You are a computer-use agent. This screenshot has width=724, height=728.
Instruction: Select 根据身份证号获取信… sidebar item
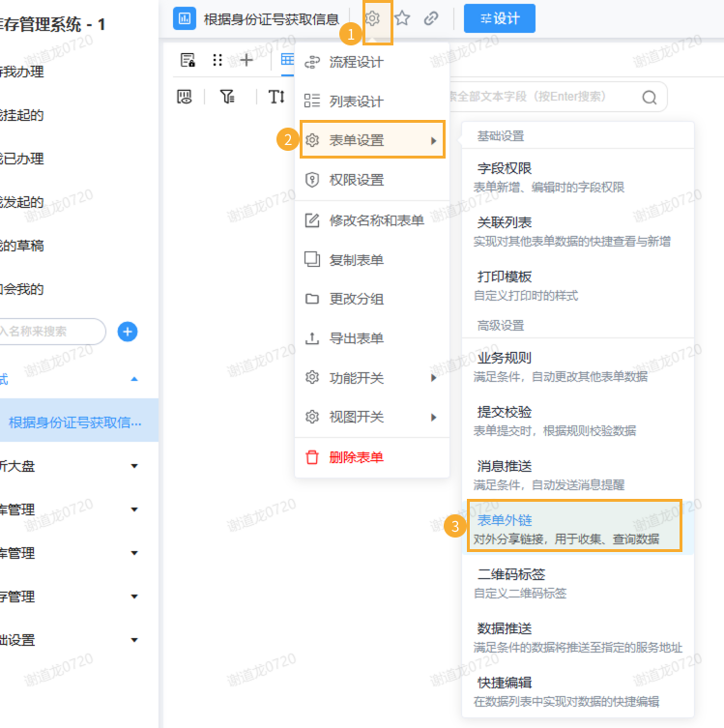tap(79, 422)
